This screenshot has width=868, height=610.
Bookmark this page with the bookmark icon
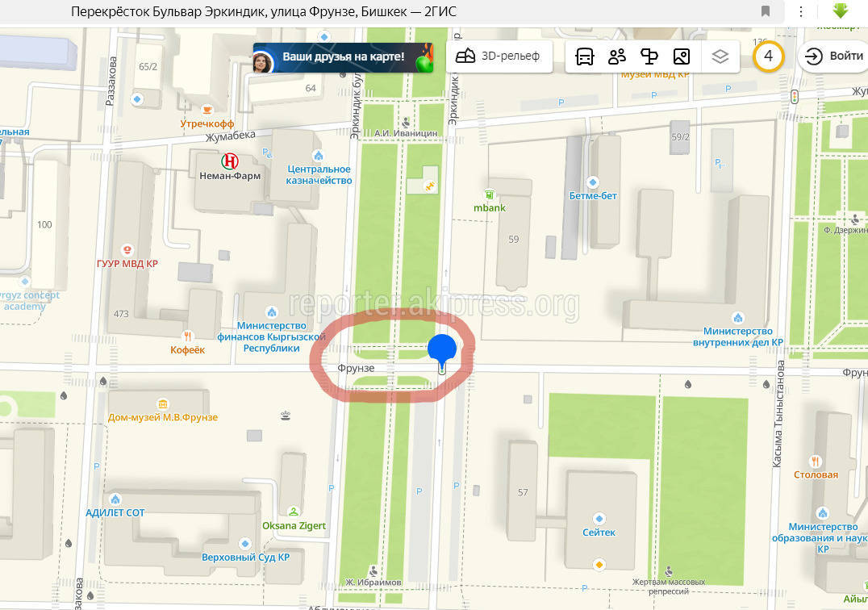pyautogui.click(x=765, y=11)
